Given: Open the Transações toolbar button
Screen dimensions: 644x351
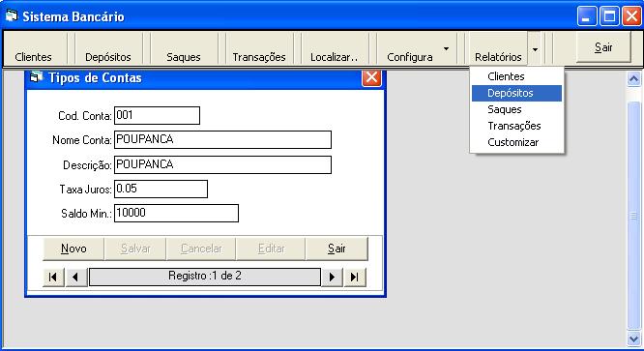Looking at the screenshot, I should tap(259, 49).
